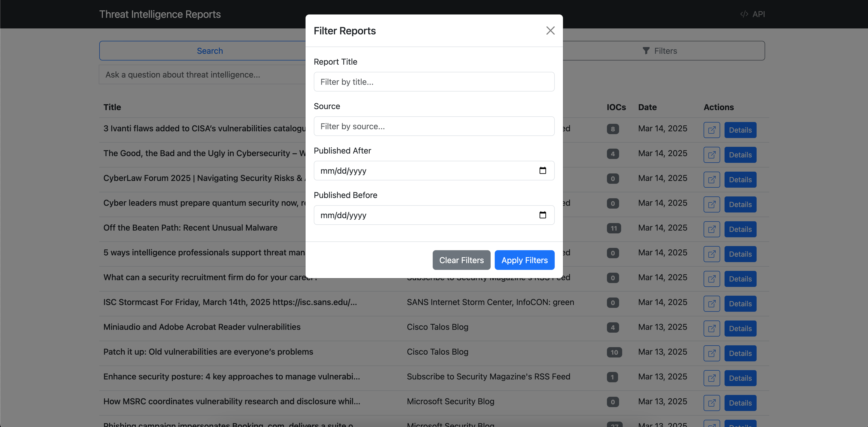This screenshot has width=868, height=427.
Task: Open external link for MSRC coordinates report
Action: pos(711,403)
